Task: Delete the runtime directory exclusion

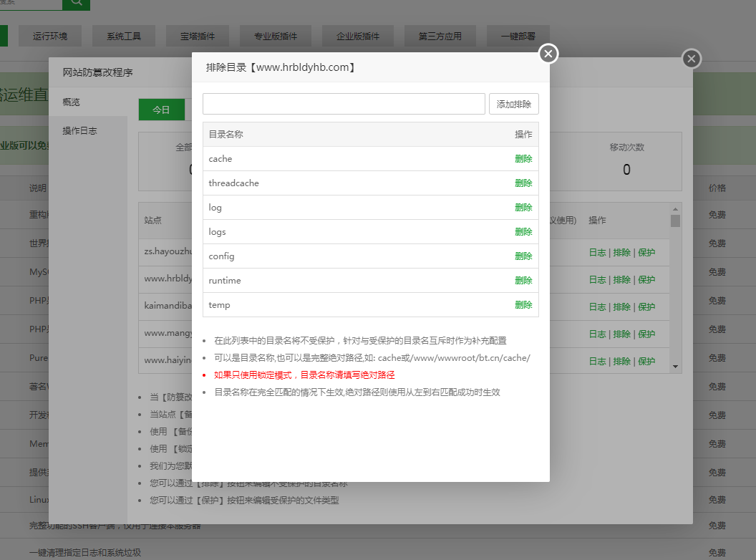Action: tap(523, 280)
